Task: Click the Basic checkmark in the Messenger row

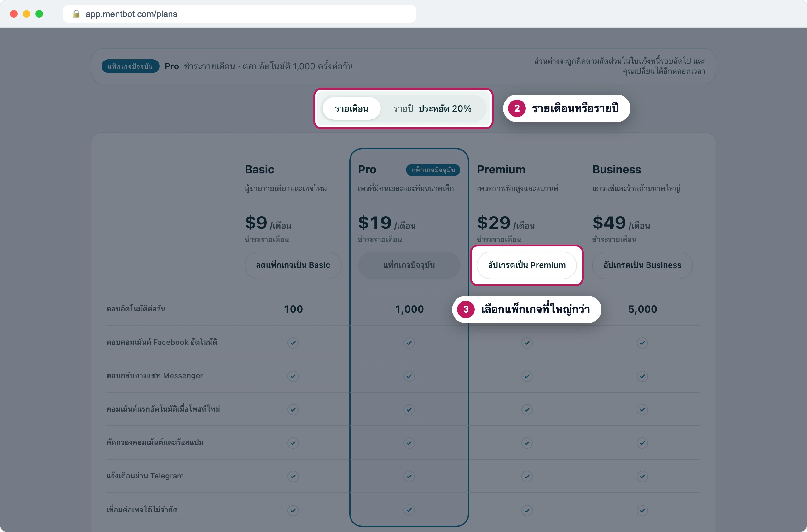Action: pyautogui.click(x=293, y=376)
